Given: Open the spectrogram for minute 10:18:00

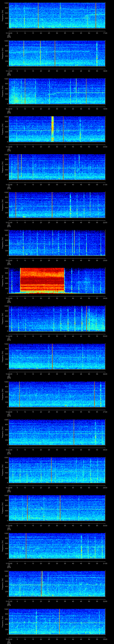Looking at the screenshot, I should [57, 91].
